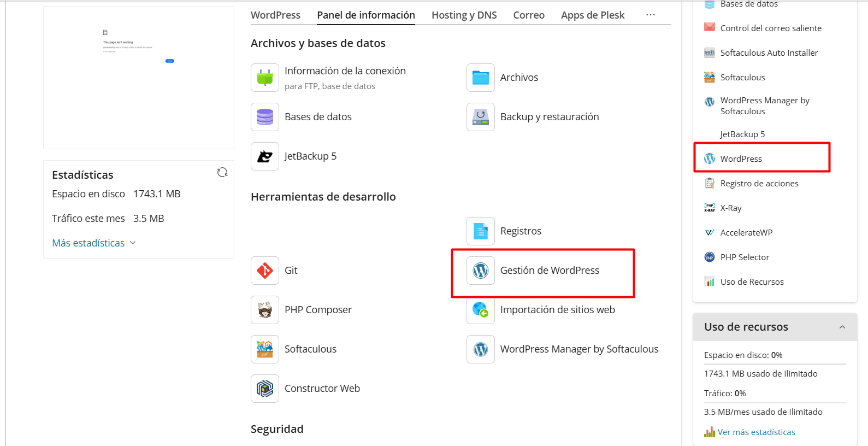The width and height of the screenshot is (868, 446).
Task: Open the Archivos folder icon
Action: coord(481,78)
